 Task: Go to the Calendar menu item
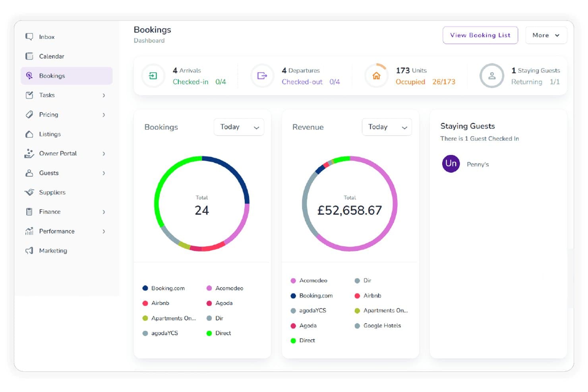pyautogui.click(x=66, y=56)
